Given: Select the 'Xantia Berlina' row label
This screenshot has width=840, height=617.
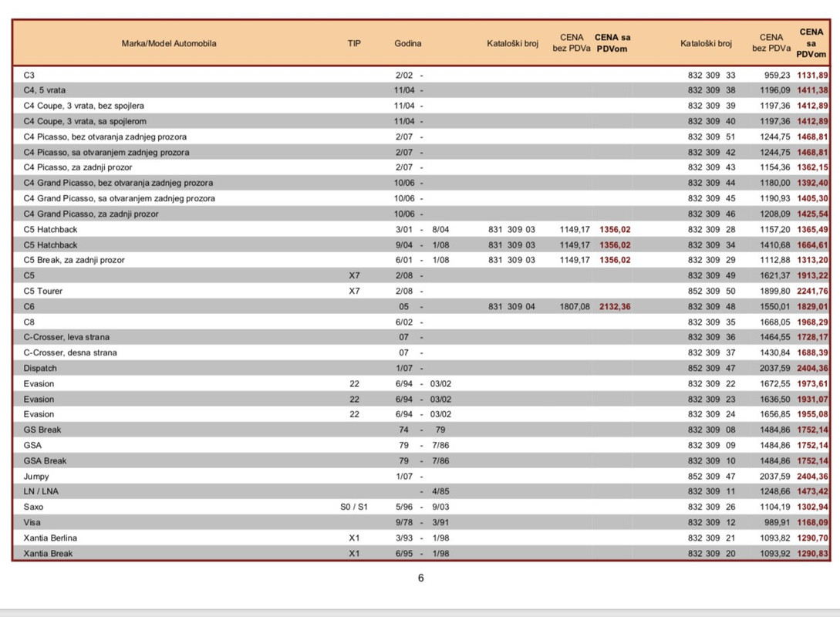Looking at the screenshot, I should 50,538.
